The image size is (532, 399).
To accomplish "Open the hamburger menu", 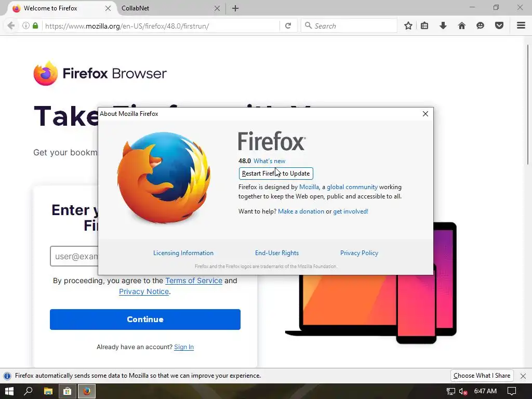I will (x=521, y=26).
